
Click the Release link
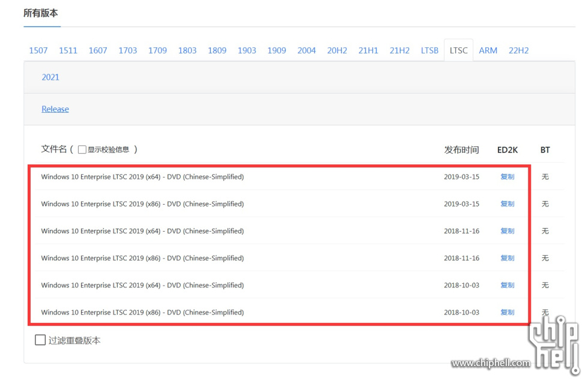coord(55,109)
